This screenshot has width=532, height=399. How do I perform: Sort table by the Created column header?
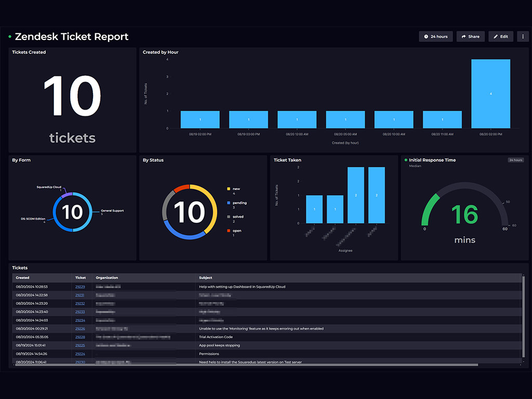pyautogui.click(x=22, y=278)
